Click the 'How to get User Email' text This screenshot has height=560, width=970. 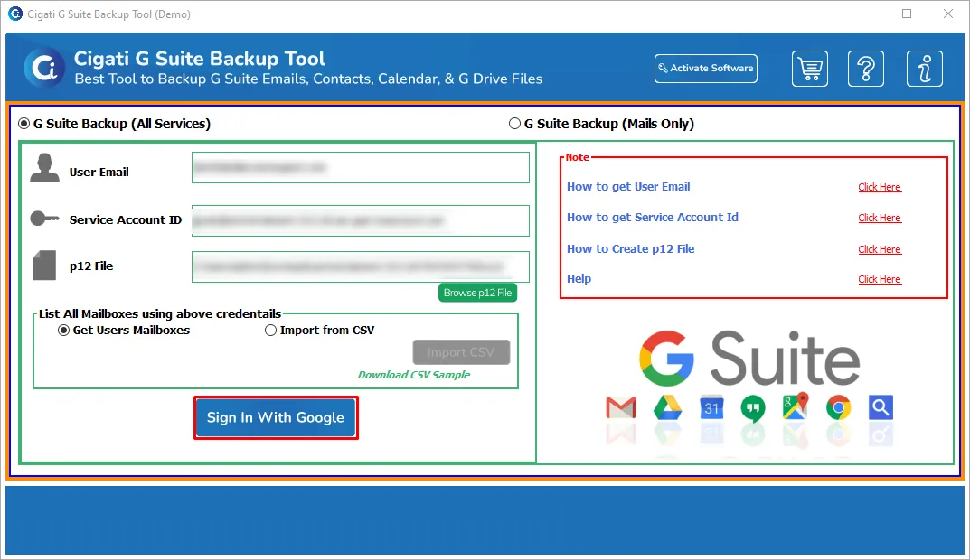(628, 187)
